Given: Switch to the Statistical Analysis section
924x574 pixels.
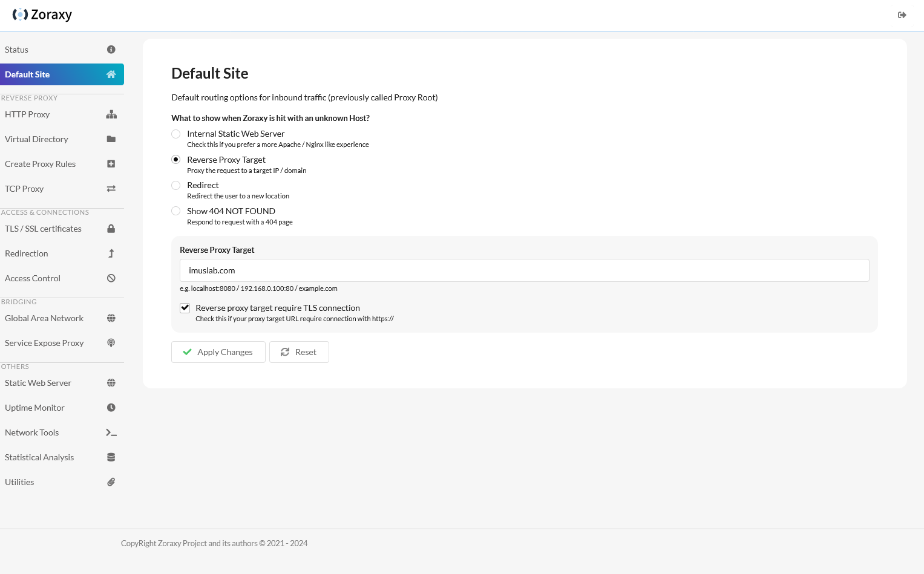Looking at the screenshot, I should point(39,457).
